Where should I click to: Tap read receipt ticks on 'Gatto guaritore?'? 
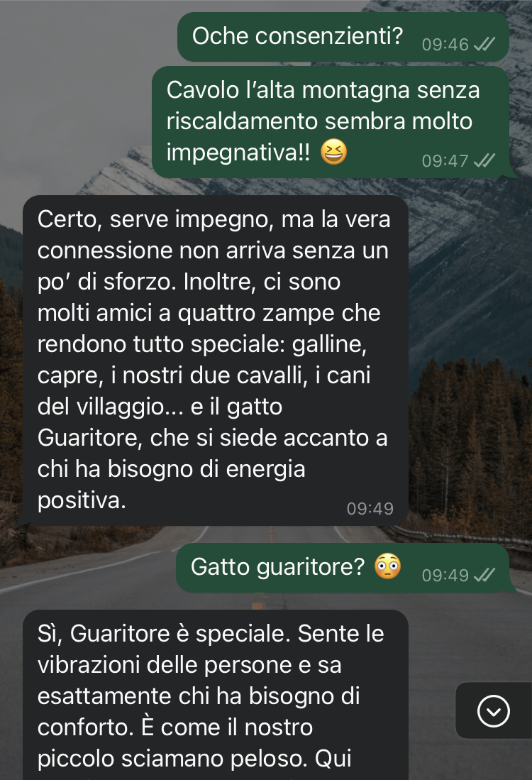(x=484, y=575)
